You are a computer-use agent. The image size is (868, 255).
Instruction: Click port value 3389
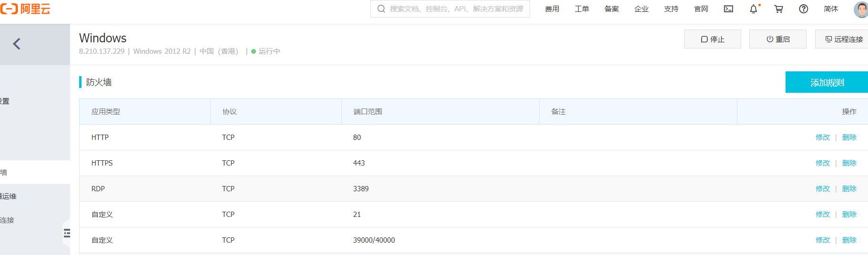(361, 189)
